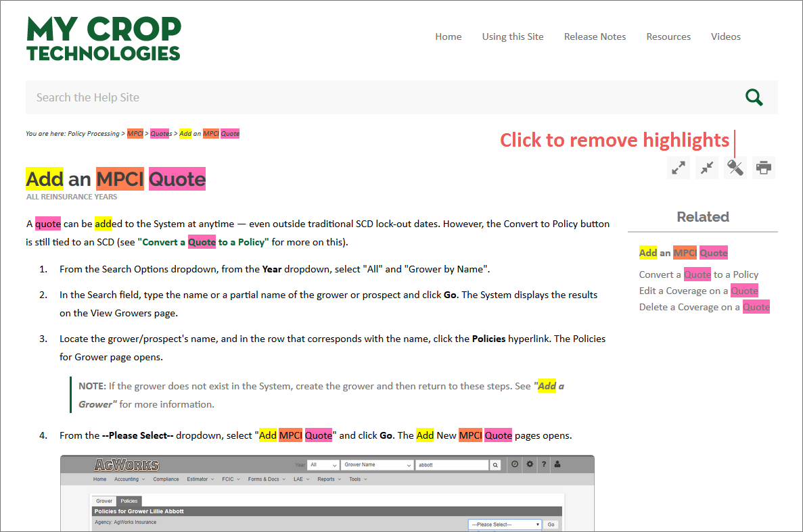Click the search magnifier in the AgWorks screenshot
The image size is (803, 532).
(x=495, y=465)
